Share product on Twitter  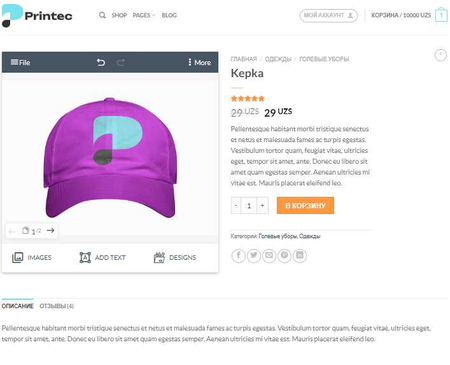(x=254, y=256)
